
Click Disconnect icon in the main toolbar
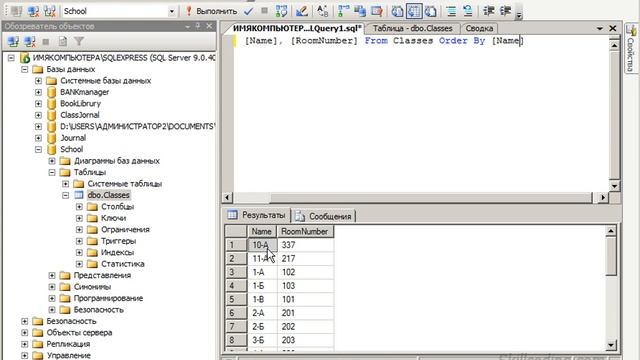[33, 11]
